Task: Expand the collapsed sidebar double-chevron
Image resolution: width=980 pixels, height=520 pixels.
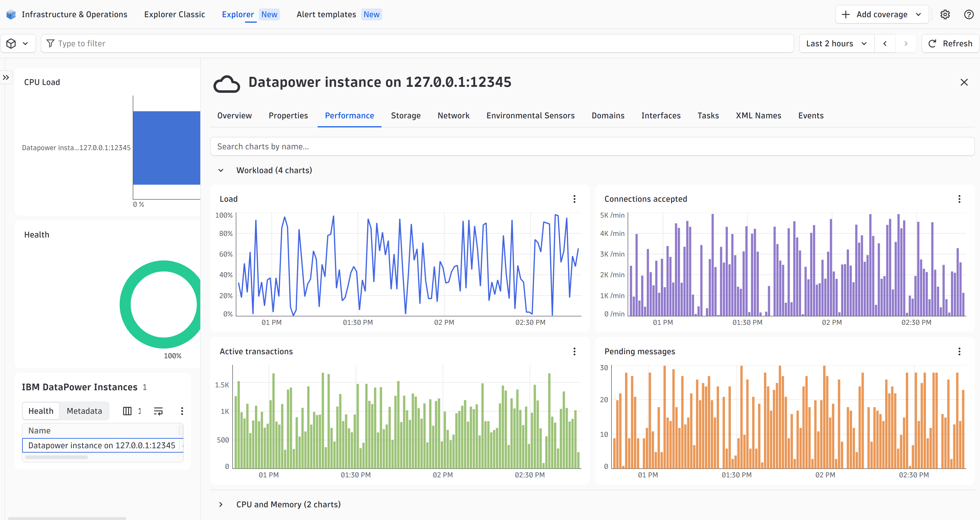Action: 6,78
